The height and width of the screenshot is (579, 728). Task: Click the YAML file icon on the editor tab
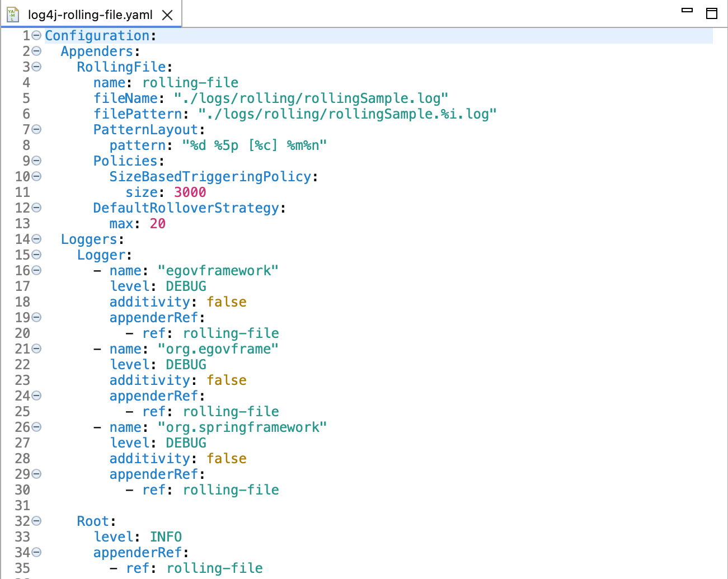[12, 16]
